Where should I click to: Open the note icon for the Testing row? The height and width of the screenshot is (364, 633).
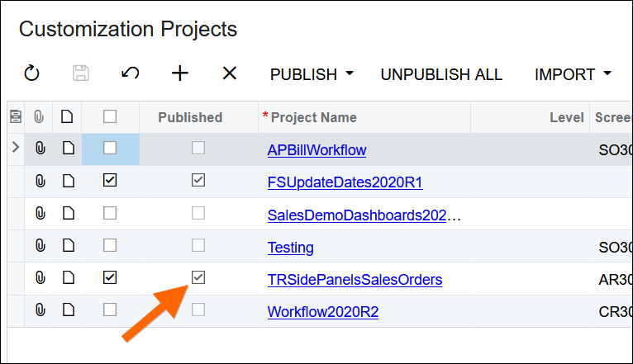point(67,246)
